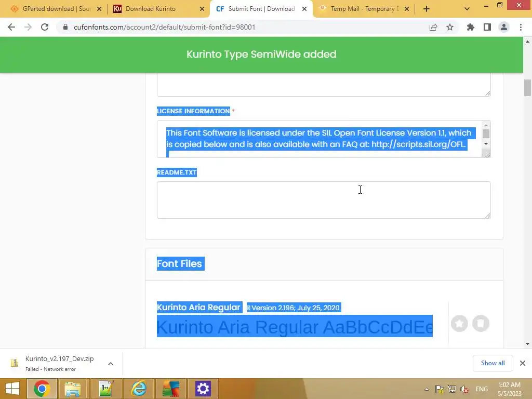Open Chrome from the taskbar

pyautogui.click(x=42, y=389)
